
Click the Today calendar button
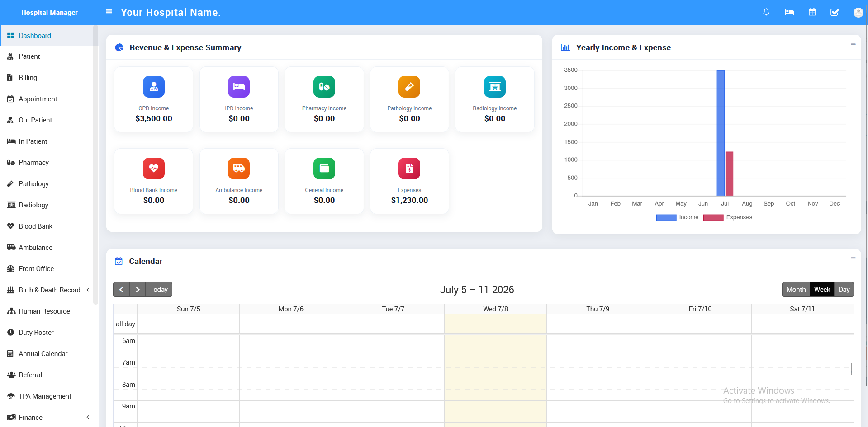coord(159,290)
